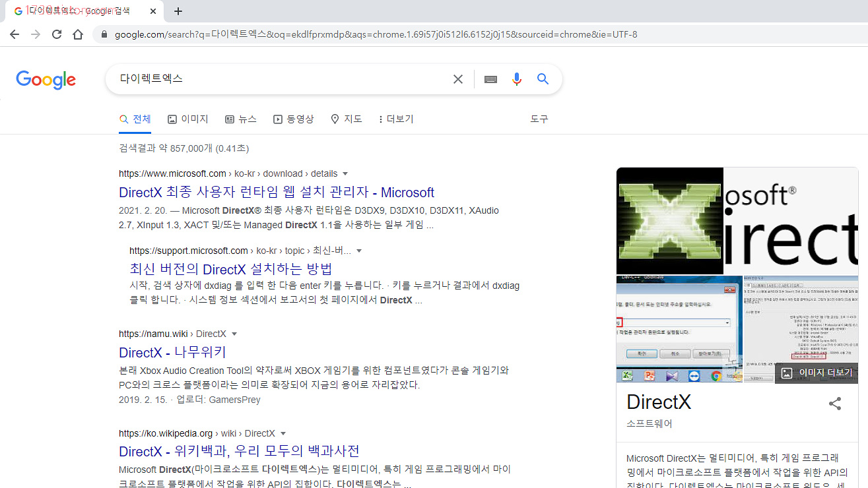Open DirectX - 나무위키 link
This screenshot has height=488, width=868.
(173, 352)
